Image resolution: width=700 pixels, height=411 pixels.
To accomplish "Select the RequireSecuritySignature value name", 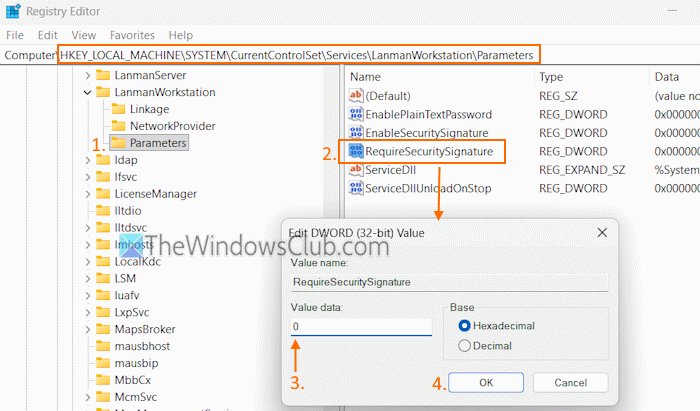I will (429, 151).
